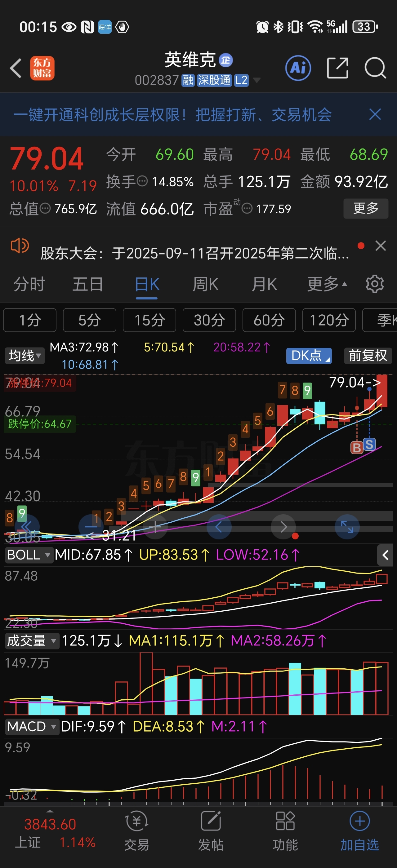Tap the 深股通 badge
The width and height of the screenshot is (397, 868).
(x=214, y=80)
